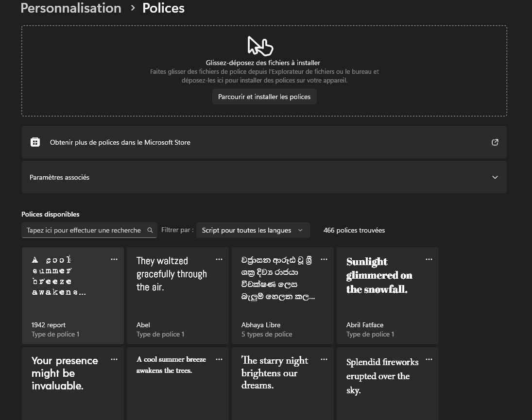532x420 pixels.
Task: Open the Script pour toutes les langues dropdown
Action: tap(253, 230)
